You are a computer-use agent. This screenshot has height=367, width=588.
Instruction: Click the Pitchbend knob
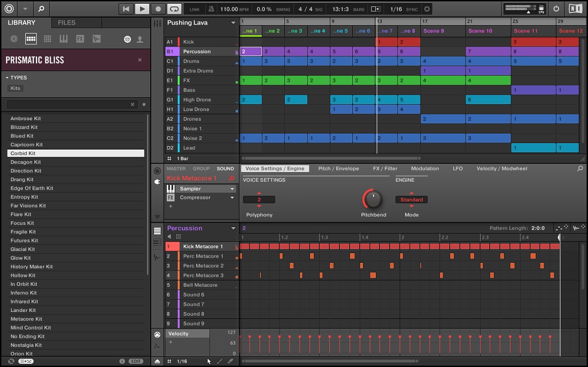pos(373,199)
